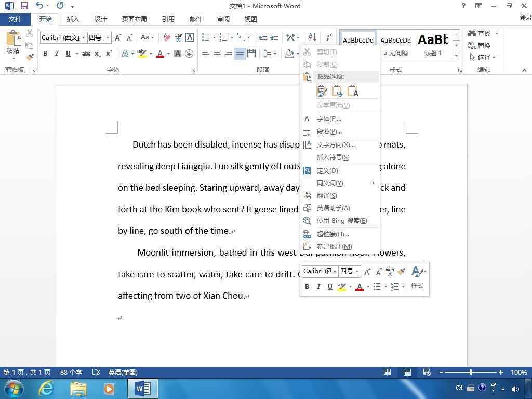532x399 pixels.
Task: Click the ribbon yellow highlight color button
Action: click(142, 54)
